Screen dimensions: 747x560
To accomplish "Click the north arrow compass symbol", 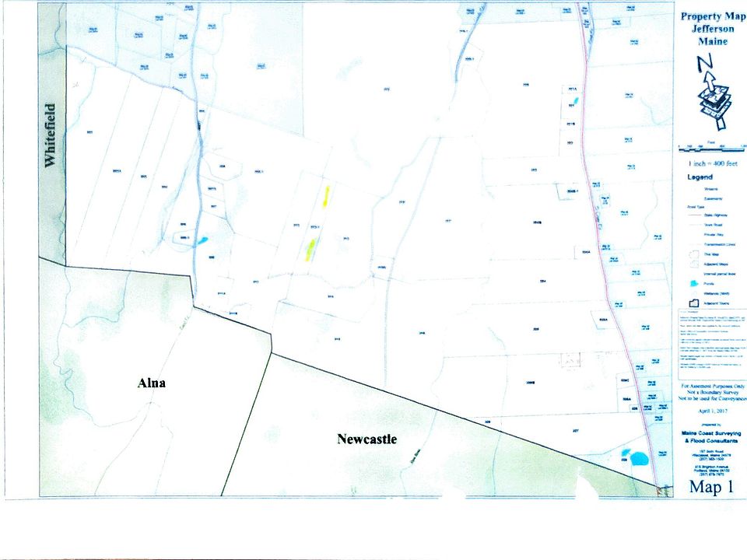I will pos(713,93).
